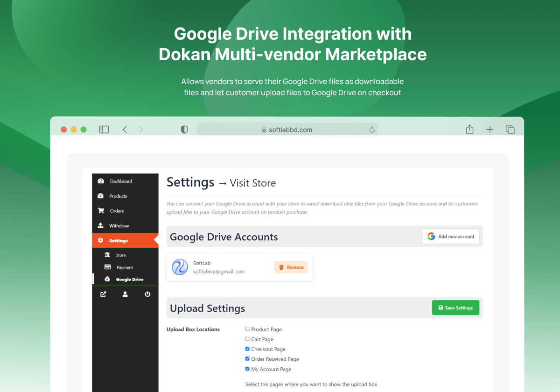Click the Payment credit card icon

(107, 267)
